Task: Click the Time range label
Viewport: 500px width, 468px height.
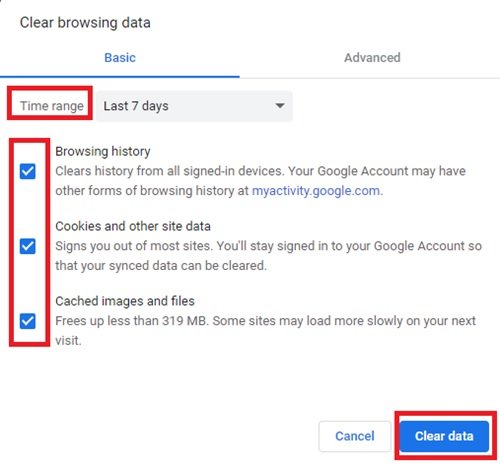Action: [x=52, y=106]
